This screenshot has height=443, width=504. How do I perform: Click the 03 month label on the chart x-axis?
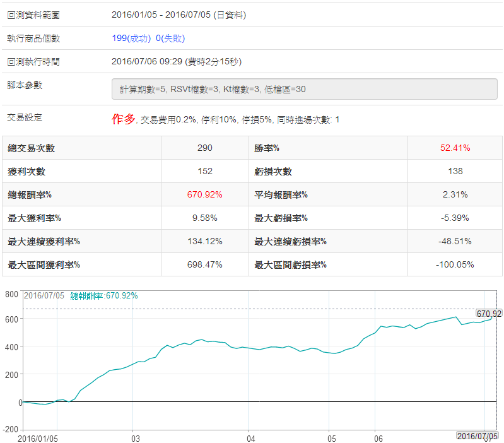point(136,438)
